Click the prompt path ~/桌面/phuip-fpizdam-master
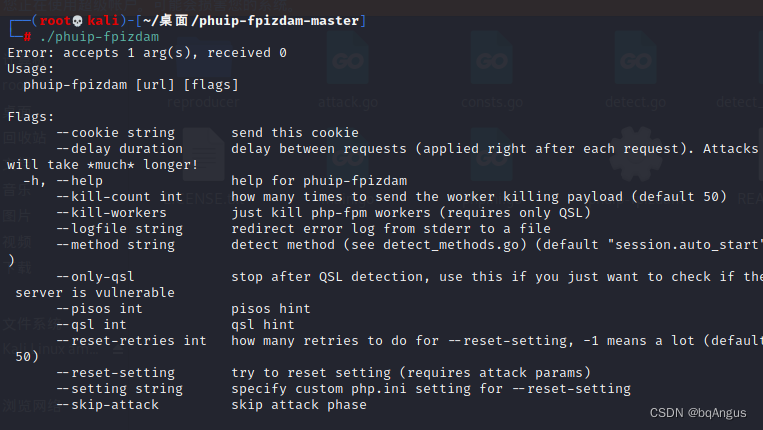Screen dimensions: 763x430 [x=251, y=21]
